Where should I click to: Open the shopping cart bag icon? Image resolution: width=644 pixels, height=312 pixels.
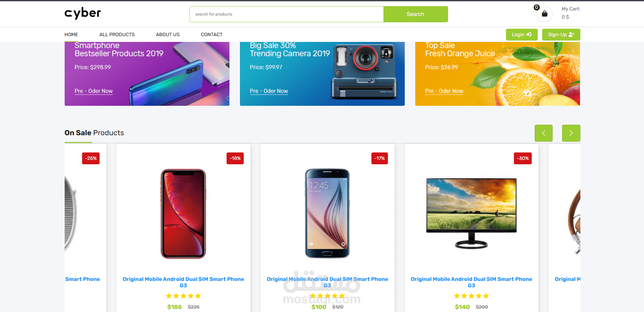545,14
